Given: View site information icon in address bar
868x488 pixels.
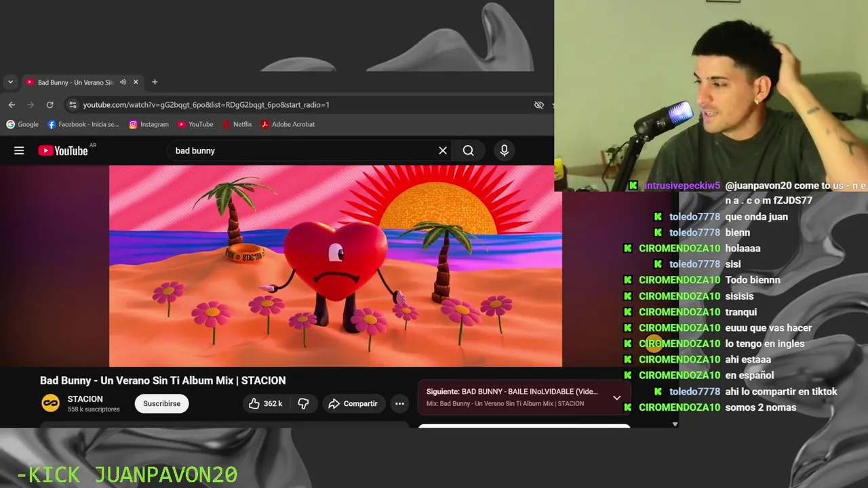Looking at the screenshot, I should [x=73, y=105].
